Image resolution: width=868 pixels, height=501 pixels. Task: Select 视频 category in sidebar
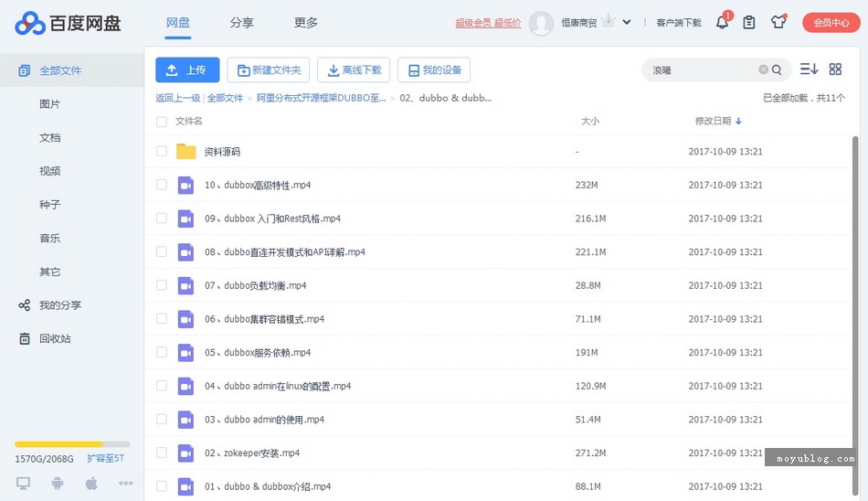click(x=50, y=171)
